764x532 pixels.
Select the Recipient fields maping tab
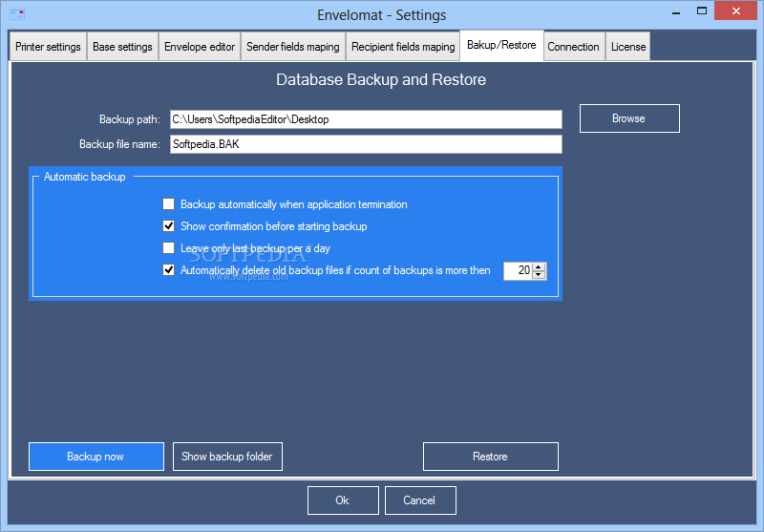(x=403, y=47)
